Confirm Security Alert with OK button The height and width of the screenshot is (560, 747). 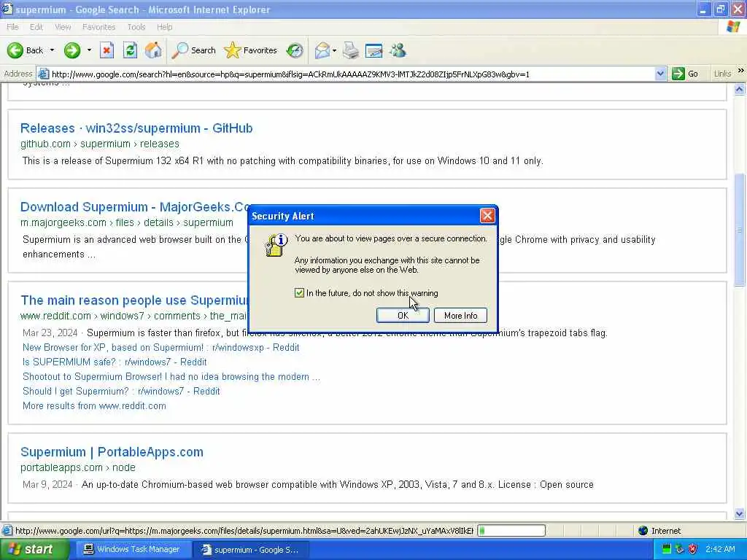403,315
